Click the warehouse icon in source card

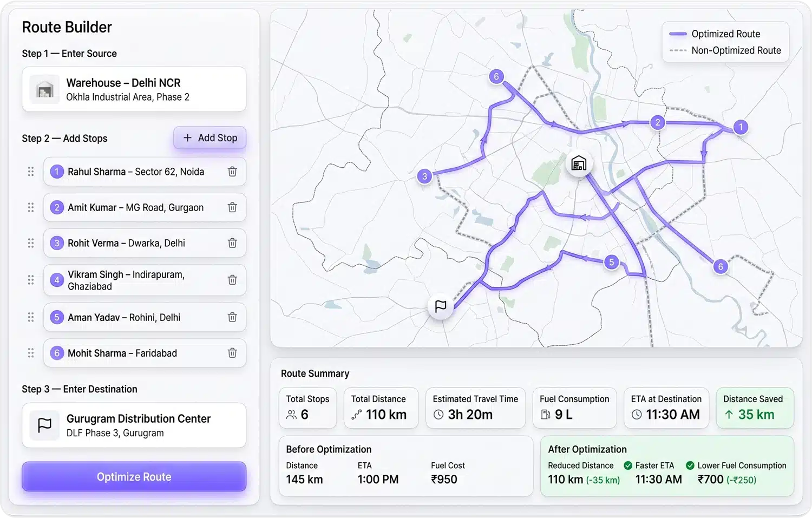pos(44,90)
